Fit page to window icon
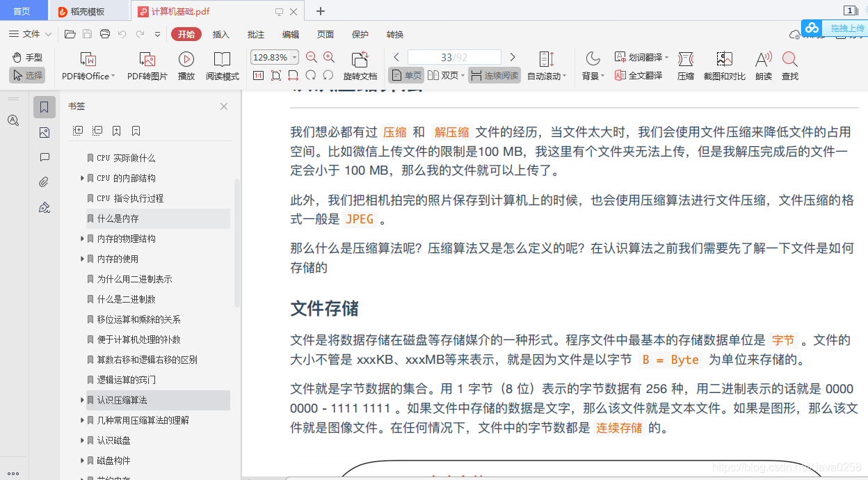The height and width of the screenshot is (480, 868). (x=276, y=75)
